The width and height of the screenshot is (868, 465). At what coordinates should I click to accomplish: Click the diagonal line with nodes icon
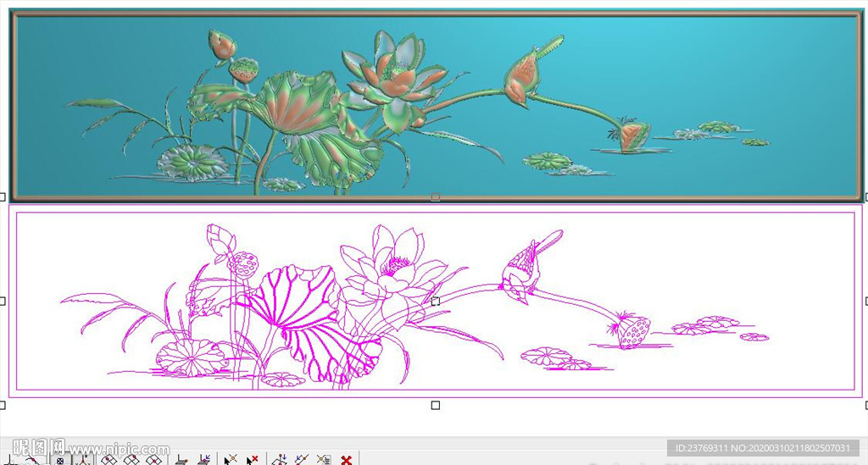(301, 460)
